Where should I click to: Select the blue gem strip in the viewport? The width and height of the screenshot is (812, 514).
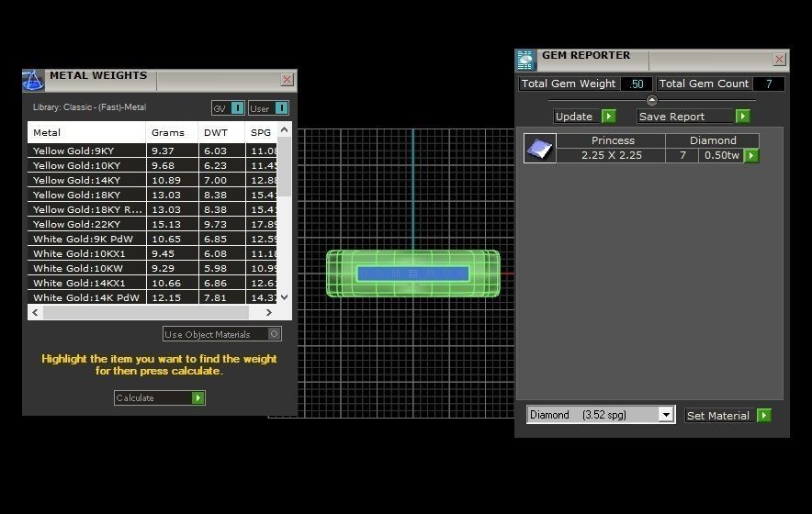413,274
